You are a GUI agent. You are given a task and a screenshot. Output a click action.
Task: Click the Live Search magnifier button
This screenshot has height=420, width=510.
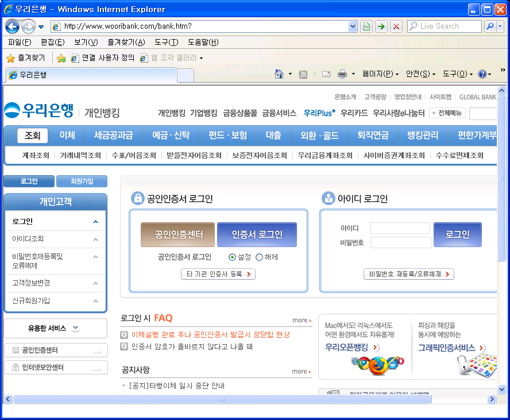click(490, 26)
